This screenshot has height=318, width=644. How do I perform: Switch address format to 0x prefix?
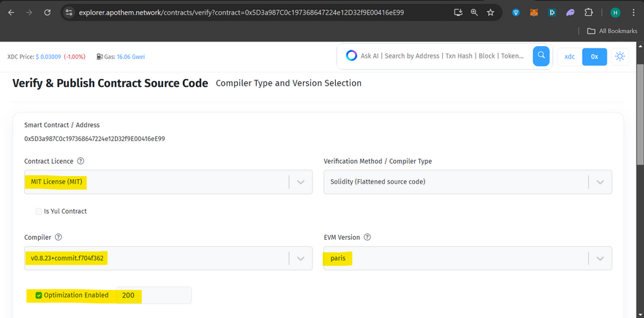(594, 56)
